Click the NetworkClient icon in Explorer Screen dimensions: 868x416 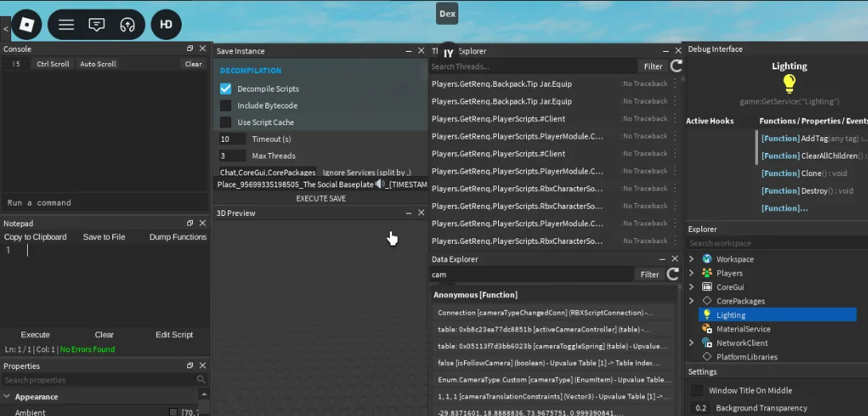pyautogui.click(x=707, y=343)
